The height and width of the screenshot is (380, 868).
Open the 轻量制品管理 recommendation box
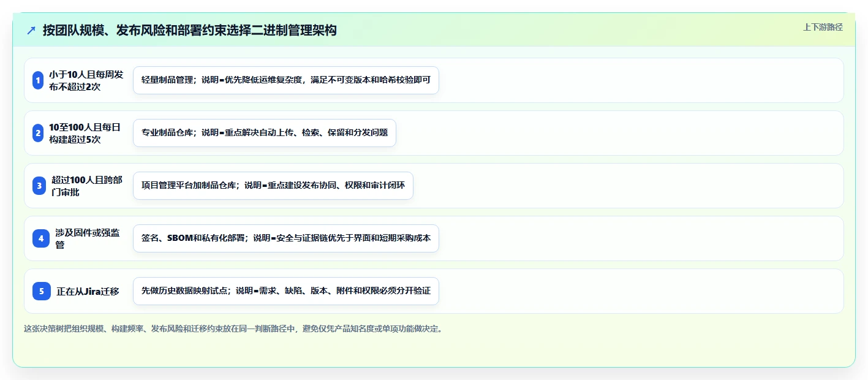(x=286, y=80)
